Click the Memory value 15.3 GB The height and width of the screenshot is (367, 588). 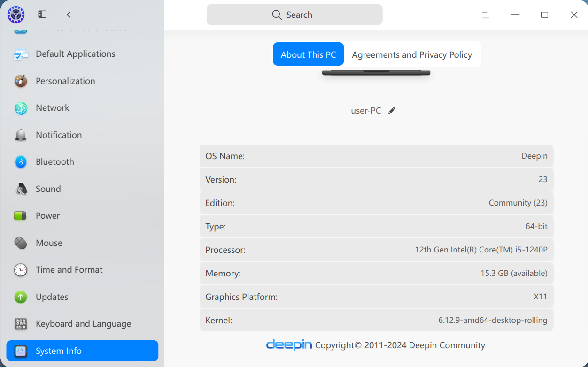[x=514, y=273]
